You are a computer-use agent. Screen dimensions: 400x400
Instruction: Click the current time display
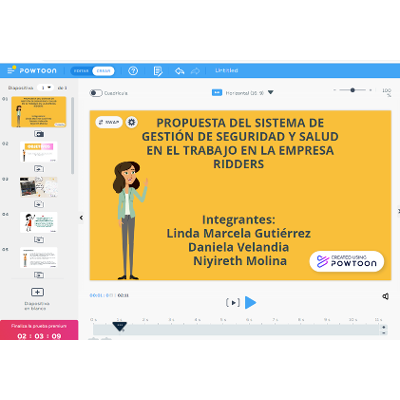click(101, 295)
